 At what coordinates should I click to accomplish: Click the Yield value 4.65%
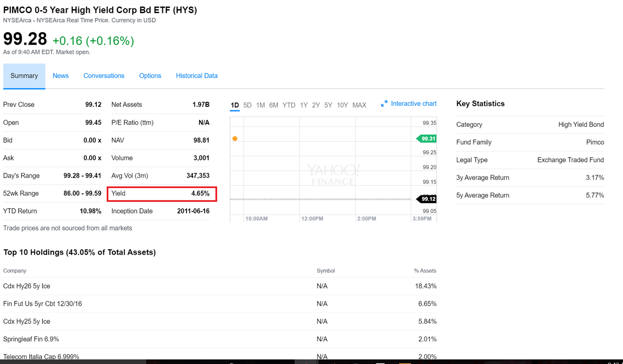[201, 194]
